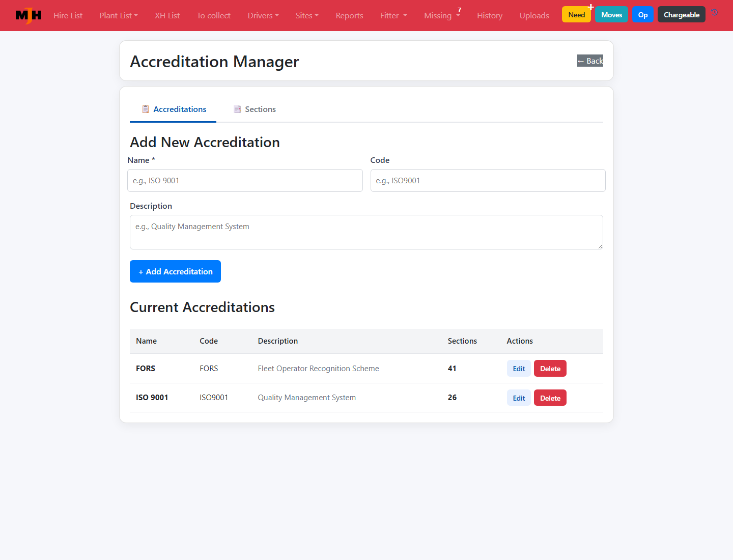Switch to the Sections tab
The height and width of the screenshot is (560, 733).
[255, 109]
